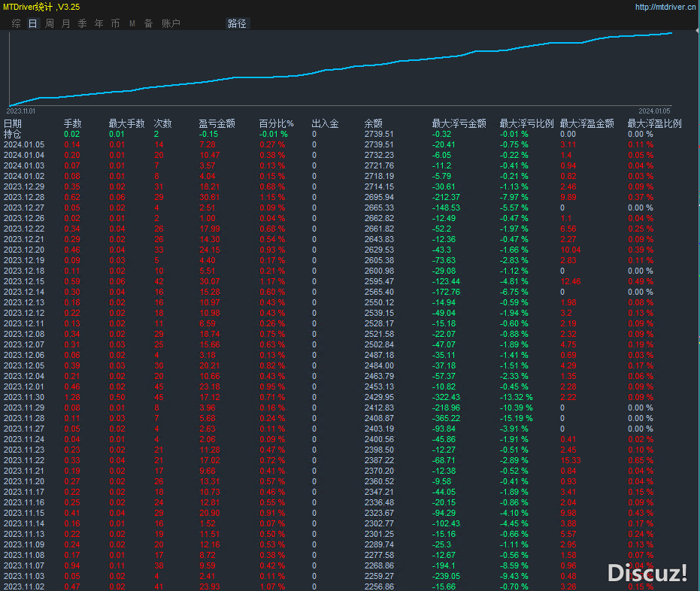Open the 季 quarterly statistics tab
Viewport: 700px width, 591px height.
83,23
